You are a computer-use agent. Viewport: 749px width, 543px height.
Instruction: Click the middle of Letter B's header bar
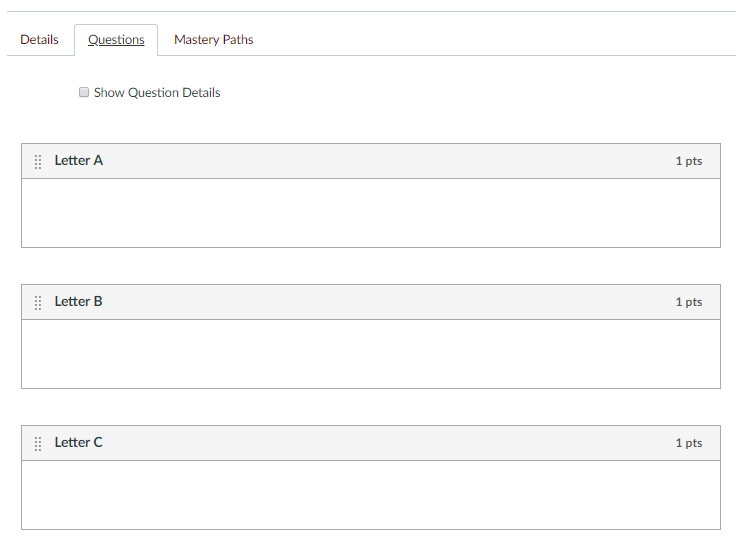370,302
